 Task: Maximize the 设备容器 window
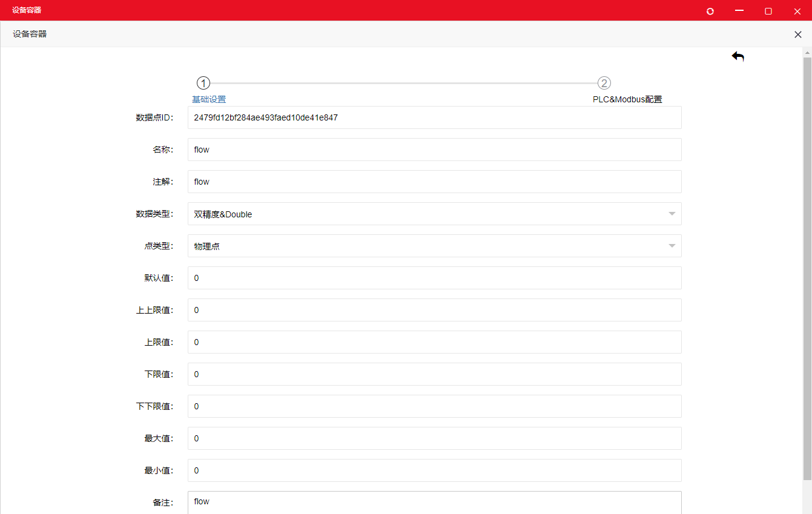click(x=768, y=11)
